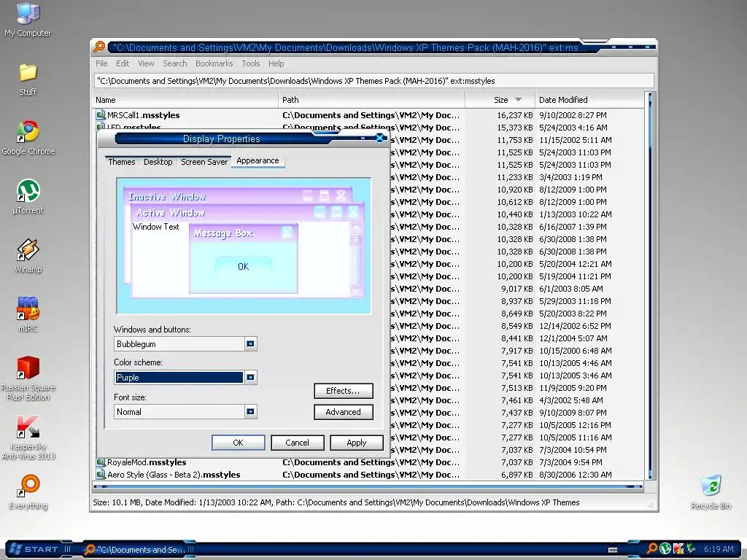Viewport: 747px width, 560px height.
Task: Click the RoyaleMod.msstyles file icon
Action: pyautogui.click(x=101, y=462)
